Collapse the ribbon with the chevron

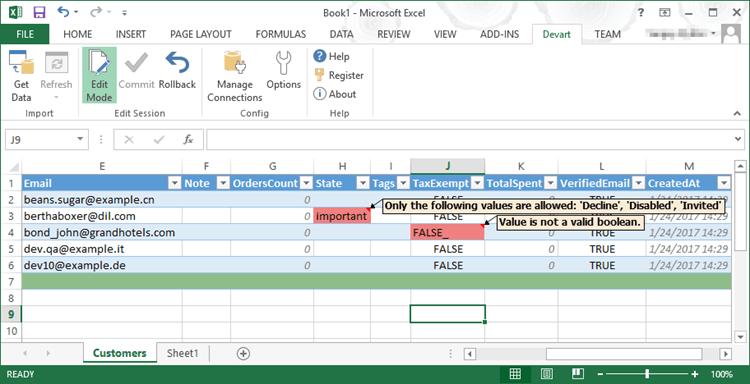pyautogui.click(x=737, y=113)
